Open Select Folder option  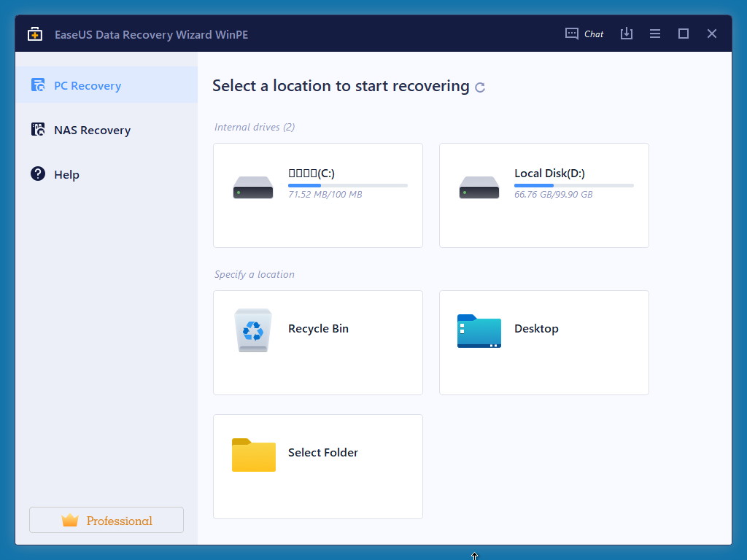pos(318,466)
